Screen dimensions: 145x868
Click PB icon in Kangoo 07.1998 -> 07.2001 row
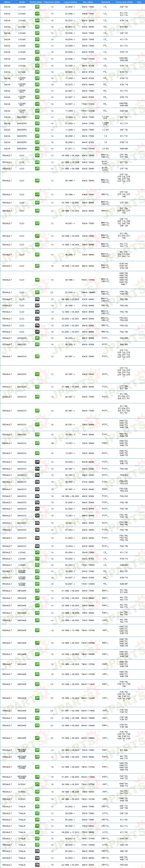point(37,387)
